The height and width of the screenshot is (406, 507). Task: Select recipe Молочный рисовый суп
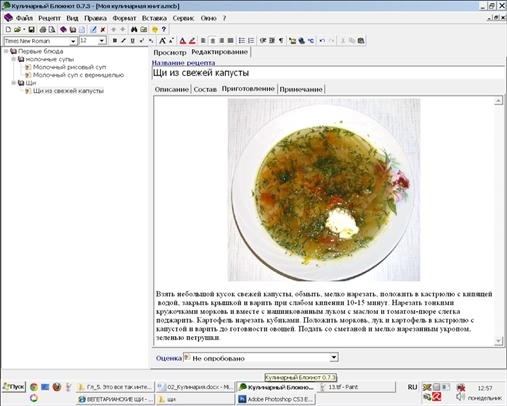pyautogui.click(x=69, y=67)
